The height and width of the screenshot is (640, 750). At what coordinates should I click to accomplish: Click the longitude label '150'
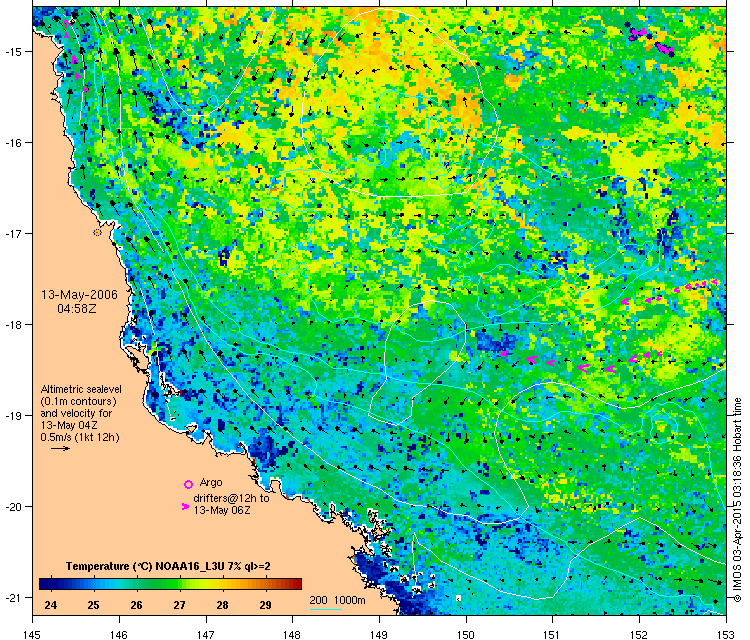pos(466,634)
